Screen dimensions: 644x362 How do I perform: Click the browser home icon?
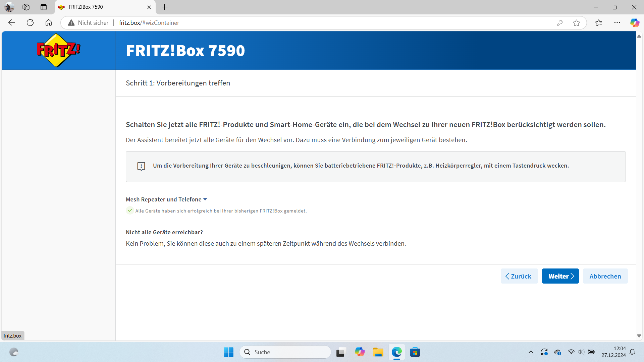pyautogui.click(x=49, y=23)
